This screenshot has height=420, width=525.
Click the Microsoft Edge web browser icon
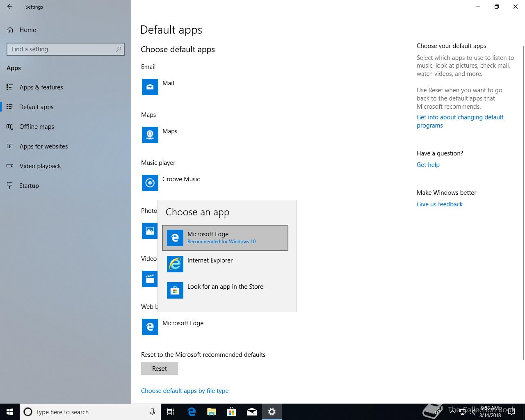pos(150,327)
